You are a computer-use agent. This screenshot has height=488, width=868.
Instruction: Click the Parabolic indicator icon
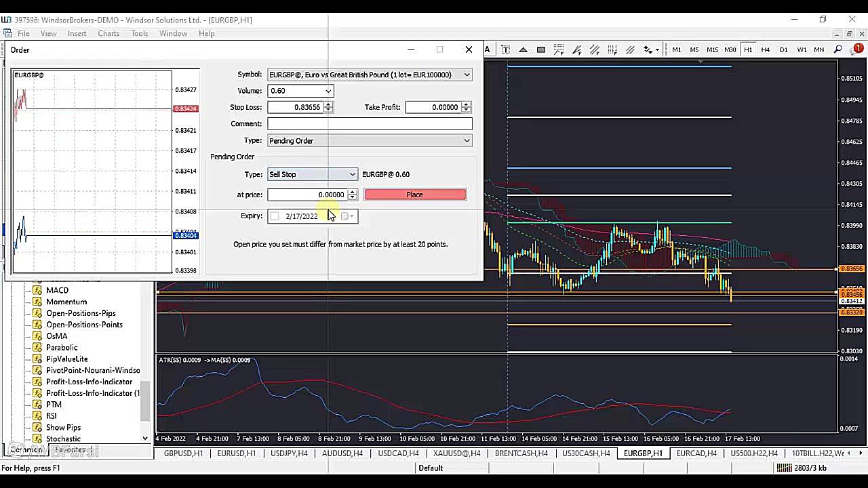[38, 348]
